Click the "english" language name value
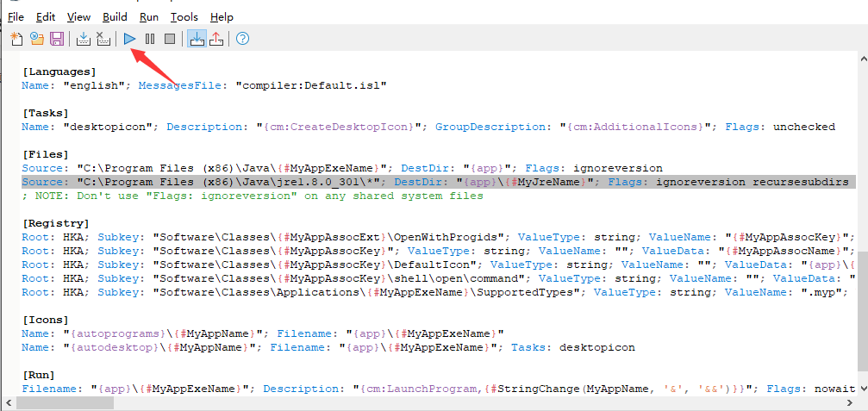Image resolution: width=868 pixels, height=411 pixels. coord(94,86)
